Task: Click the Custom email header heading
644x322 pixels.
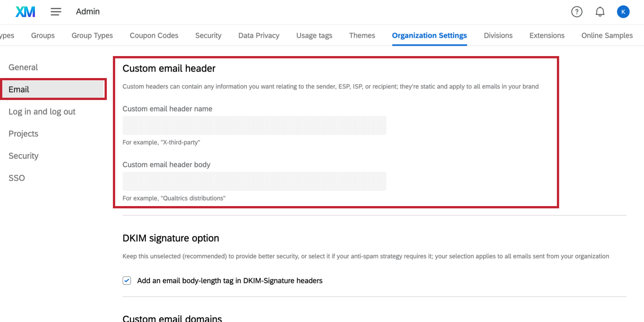Action: [169, 68]
